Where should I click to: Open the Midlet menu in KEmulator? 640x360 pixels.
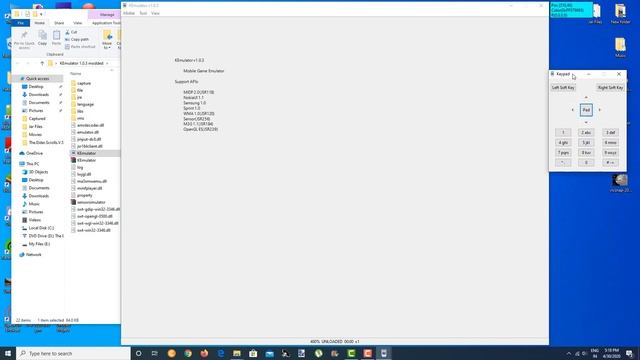[129, 13]
